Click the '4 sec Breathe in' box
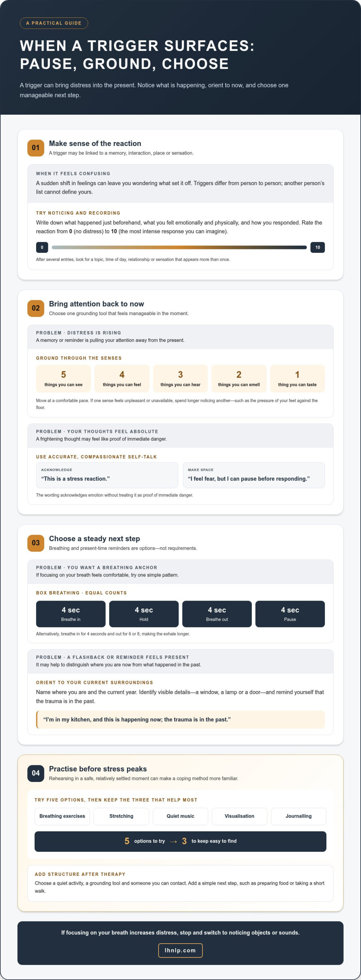361x980 pixels. 71,614
